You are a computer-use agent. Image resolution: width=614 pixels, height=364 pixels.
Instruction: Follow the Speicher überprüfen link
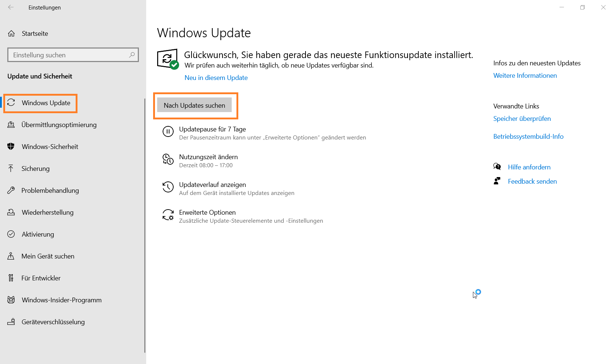pyautogui.click(x=522, y=118)
